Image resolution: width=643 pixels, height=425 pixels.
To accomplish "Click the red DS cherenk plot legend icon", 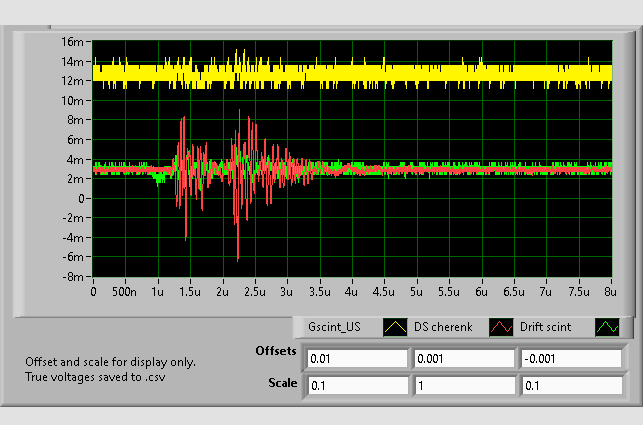I will [x=499, y=327].
